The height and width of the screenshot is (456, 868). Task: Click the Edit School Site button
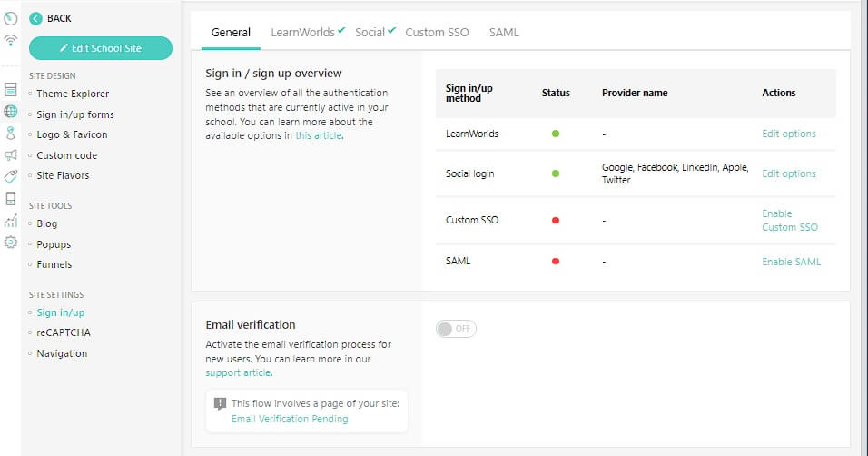(x=101, y=48)
